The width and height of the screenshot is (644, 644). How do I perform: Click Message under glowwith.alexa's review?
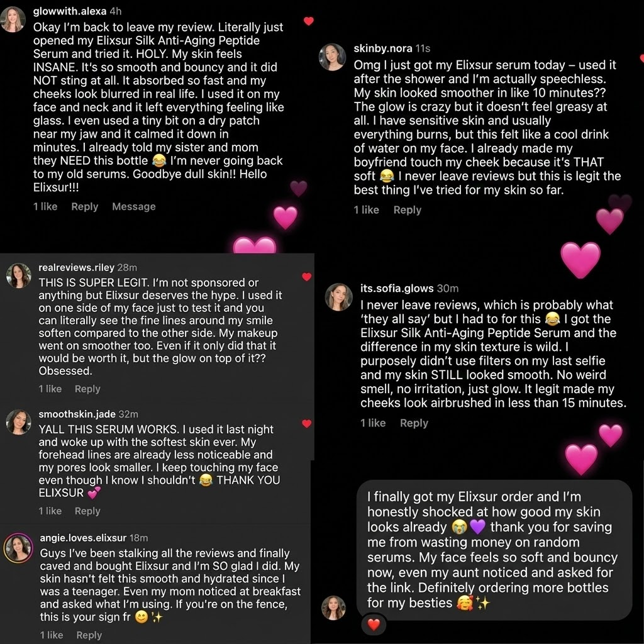pyautogui.click(x=133, y=206)
